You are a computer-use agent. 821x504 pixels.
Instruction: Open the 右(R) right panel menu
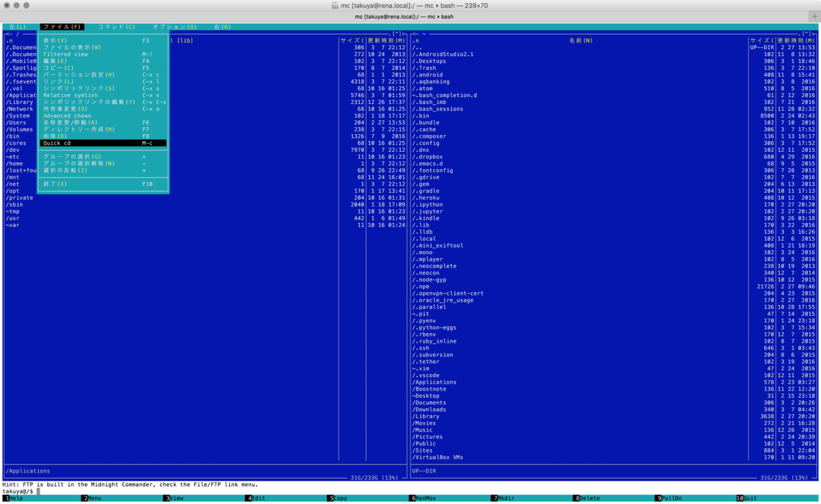click(x=222, y=27)
